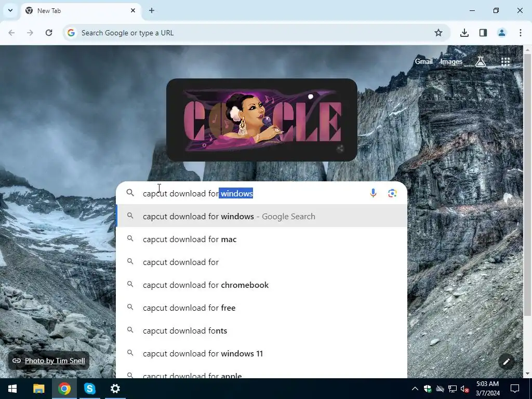
Task: Choose suggestion capcut download for windows - Google Search
Action: [x=262, y=216]
